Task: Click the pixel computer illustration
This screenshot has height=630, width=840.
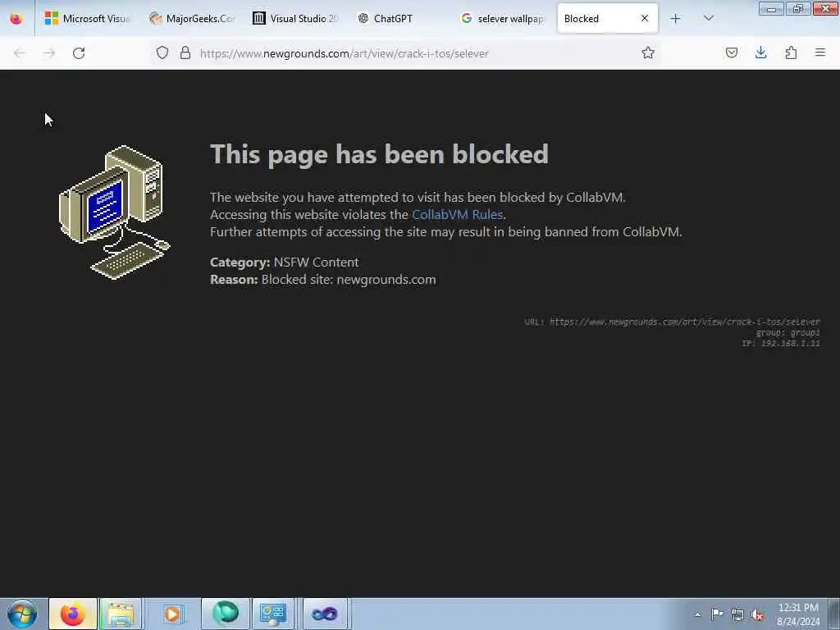Action: point(115,212)
